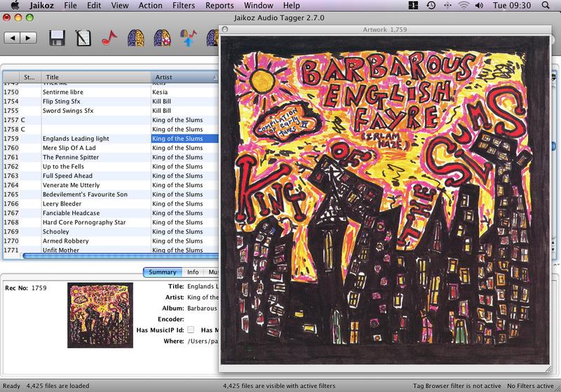
Task: Click the St... status column header
Action: [29, 77]
